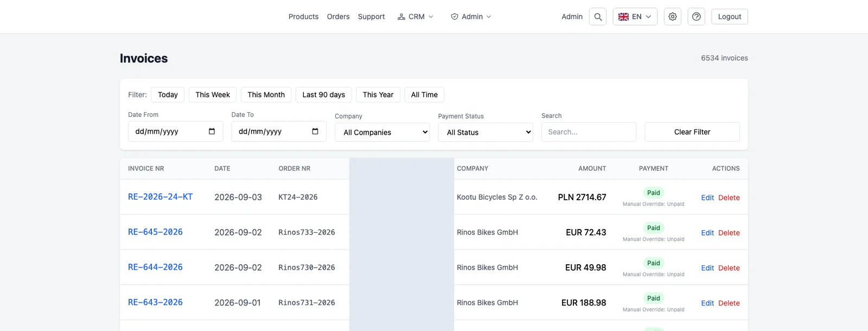Click order number Rinos731-2026
Viewport: 868px width, 331px height.
[x=307, y=303]
